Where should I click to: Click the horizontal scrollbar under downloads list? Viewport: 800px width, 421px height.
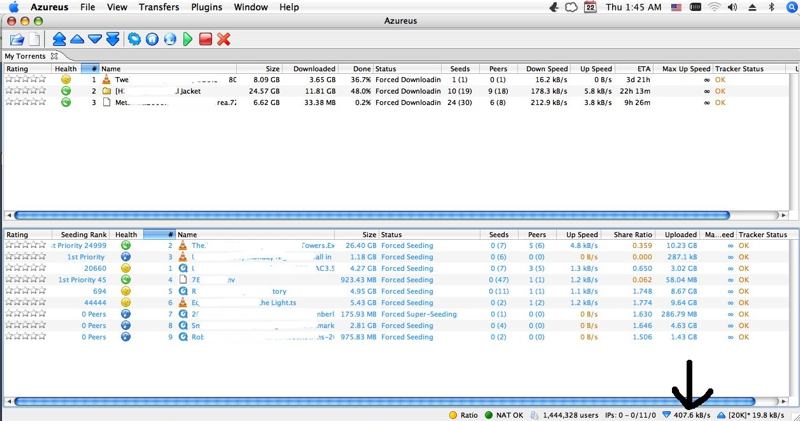tap(400, 215)
